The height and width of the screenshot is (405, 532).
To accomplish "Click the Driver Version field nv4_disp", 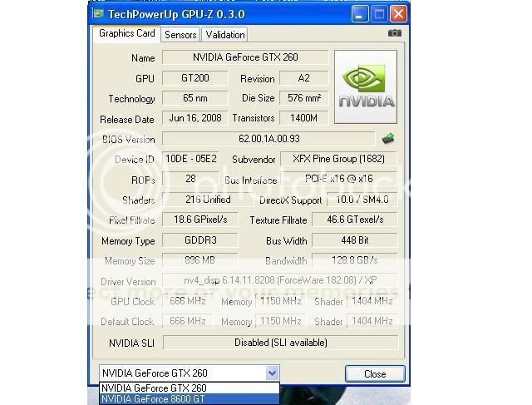I will (280, 280).
